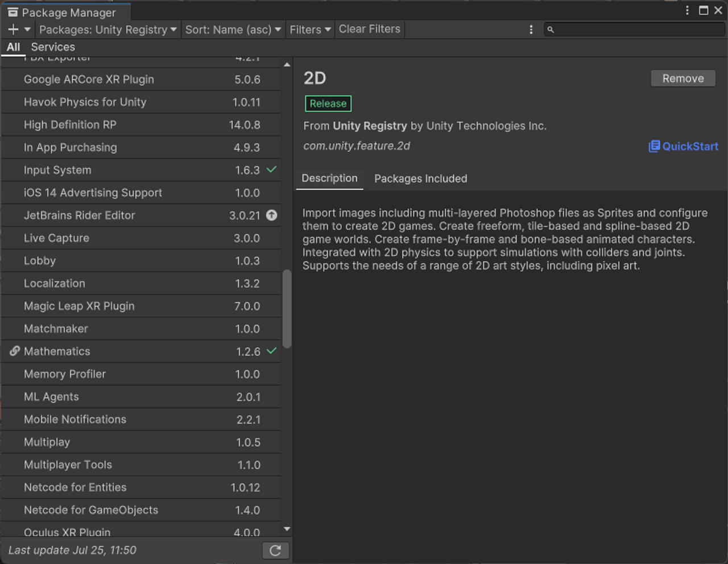Switch to the All tab

coord(13,47)
